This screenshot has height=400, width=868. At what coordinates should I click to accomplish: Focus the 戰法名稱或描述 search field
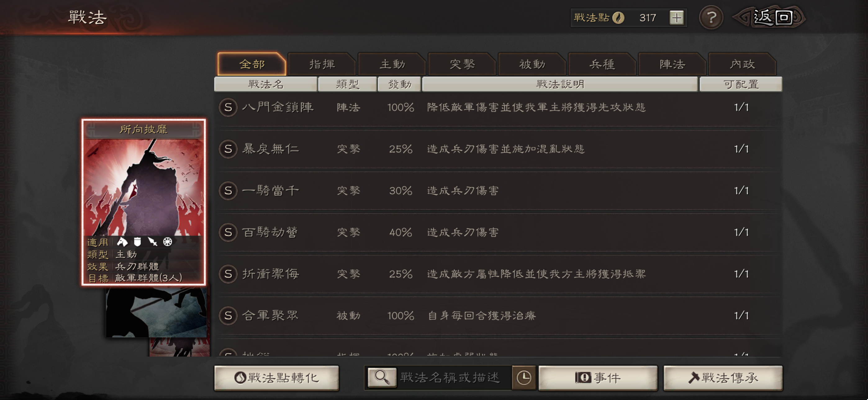coord(454,377)
